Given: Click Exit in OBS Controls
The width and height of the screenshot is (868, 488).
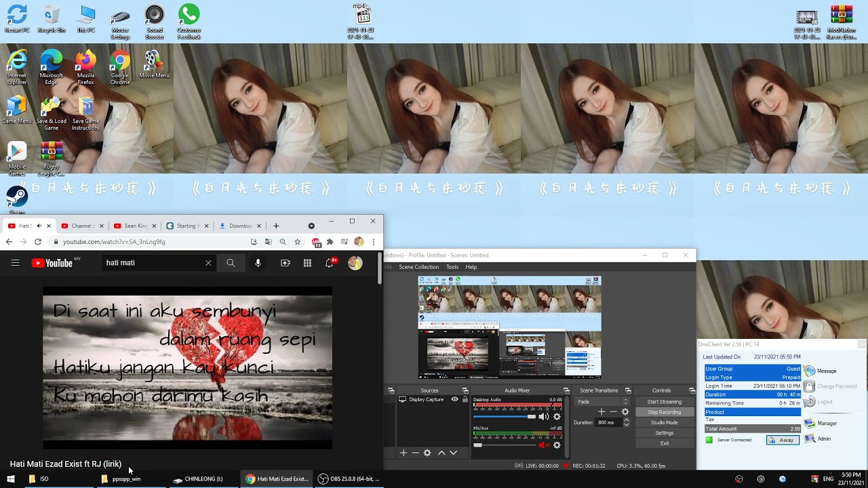Looking at the screenshot, I should (x=665, y=443).
